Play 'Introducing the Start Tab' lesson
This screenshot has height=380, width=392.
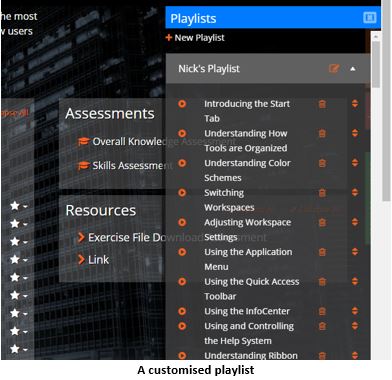pos(182,104)
